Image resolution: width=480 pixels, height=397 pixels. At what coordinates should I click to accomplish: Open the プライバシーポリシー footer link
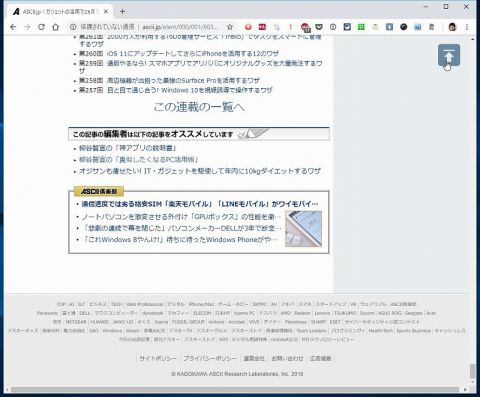tap(210, 359)
